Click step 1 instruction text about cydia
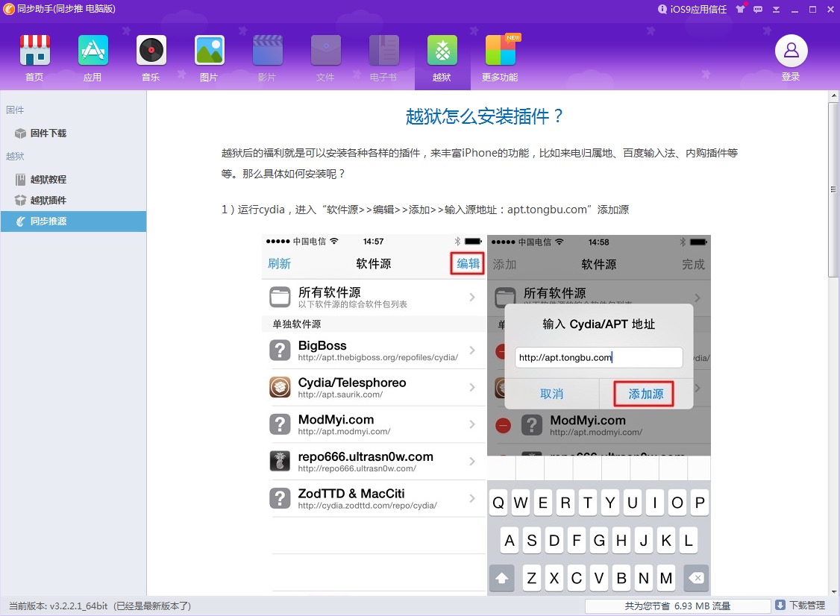The width and height of the screenshot is (840, 616). pyautogui.click(x=425, y=210)
